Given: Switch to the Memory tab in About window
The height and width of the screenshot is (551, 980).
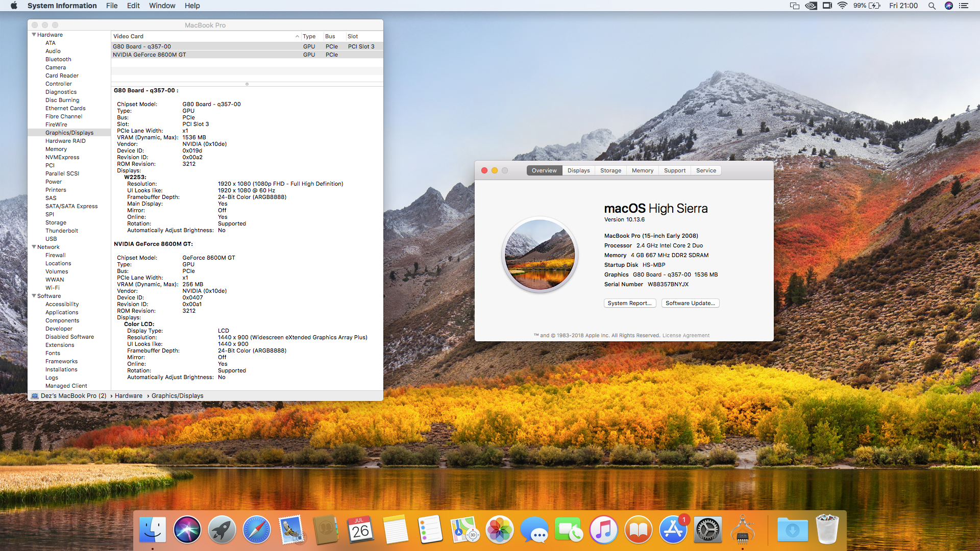Looking at the screenshot, I should pyautogui.click(x=642, y=170).
